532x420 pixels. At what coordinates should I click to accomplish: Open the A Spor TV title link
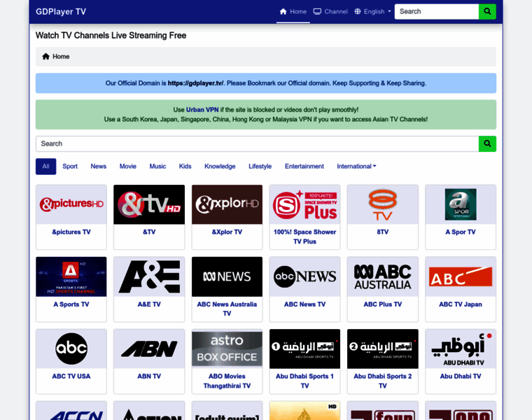(x=461, y=232)
